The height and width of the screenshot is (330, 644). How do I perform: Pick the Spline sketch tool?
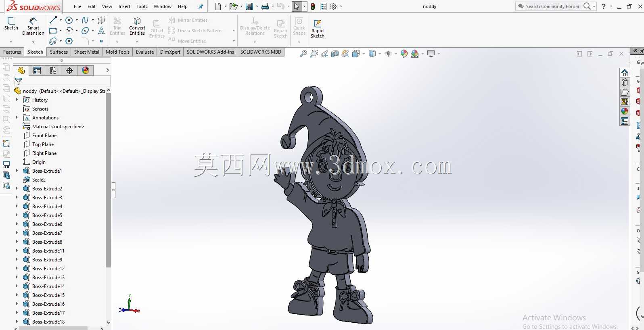85,20
